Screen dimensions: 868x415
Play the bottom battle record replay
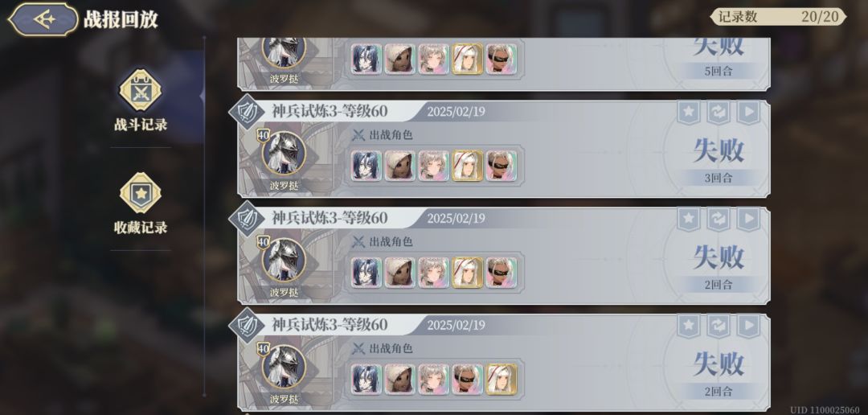tap(748, 327)
